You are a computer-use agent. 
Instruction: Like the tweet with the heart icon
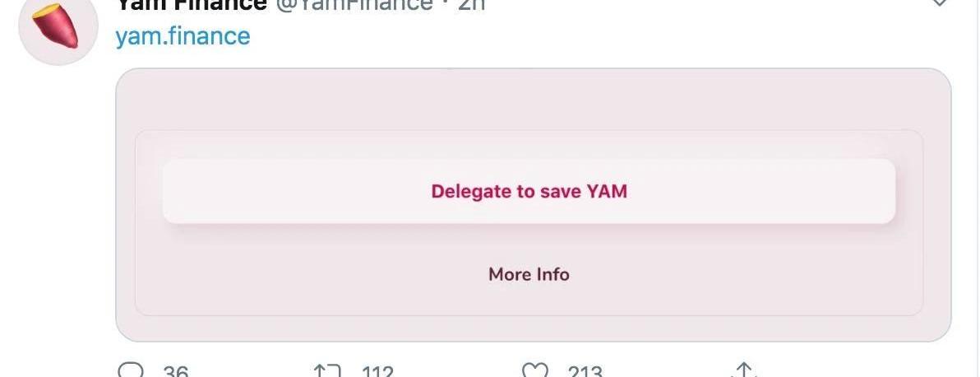(x=535, y=369)
